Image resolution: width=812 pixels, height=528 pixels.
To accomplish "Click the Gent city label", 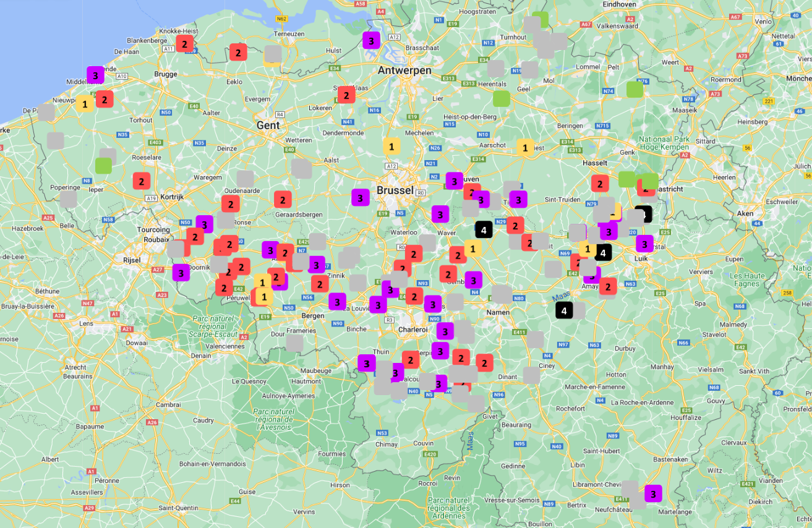I will (x=268, y=125).
